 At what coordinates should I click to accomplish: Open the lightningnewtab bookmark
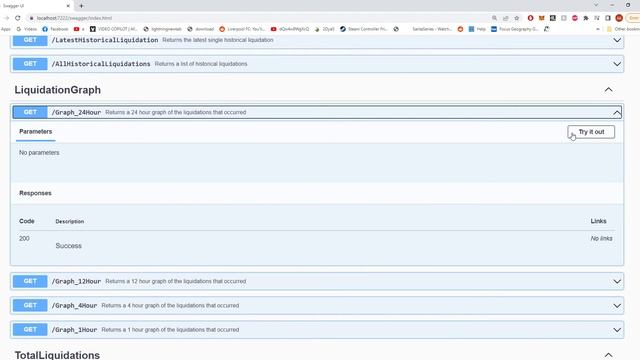point(162,29)
